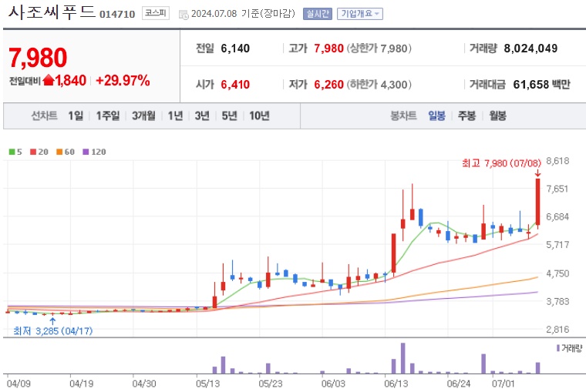Click the 사조씨푸드 stock name heading
Screen dimensions: 586x392
52,12
